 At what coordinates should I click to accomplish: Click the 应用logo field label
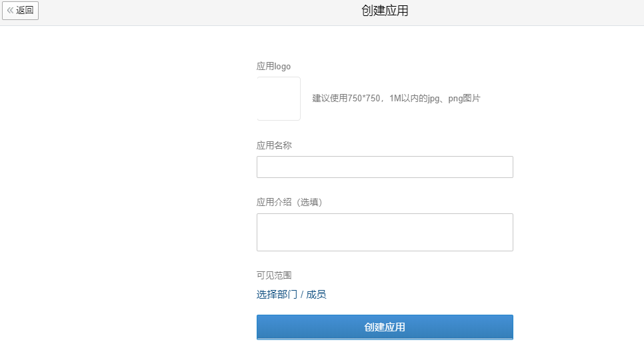pos(273,66)
